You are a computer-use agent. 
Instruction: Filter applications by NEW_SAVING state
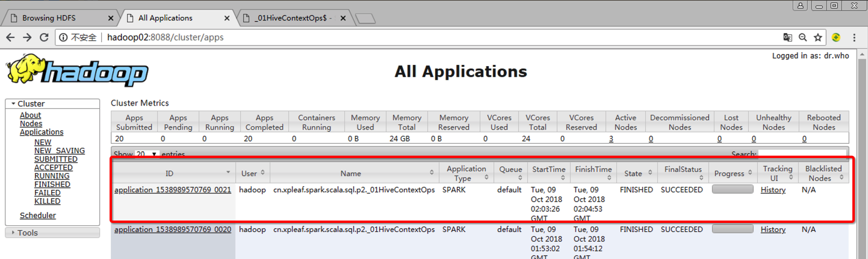(60, 151)
